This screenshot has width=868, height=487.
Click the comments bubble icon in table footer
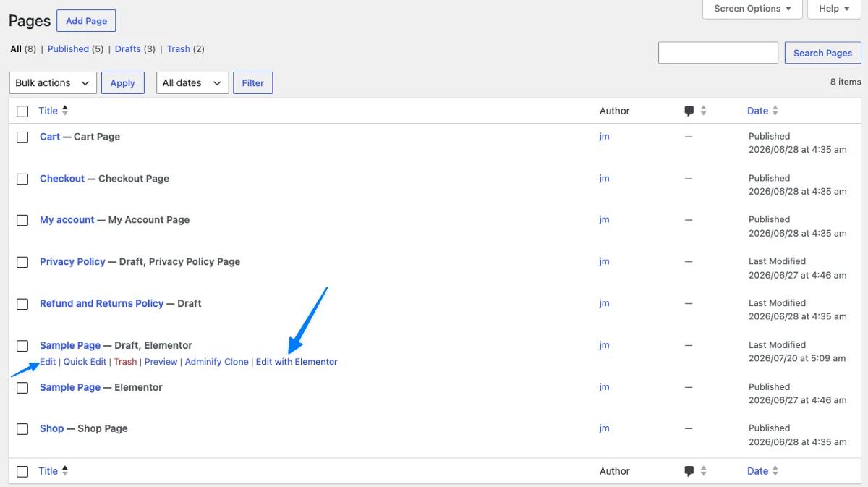pyautogui.click(x=689, y=471)
